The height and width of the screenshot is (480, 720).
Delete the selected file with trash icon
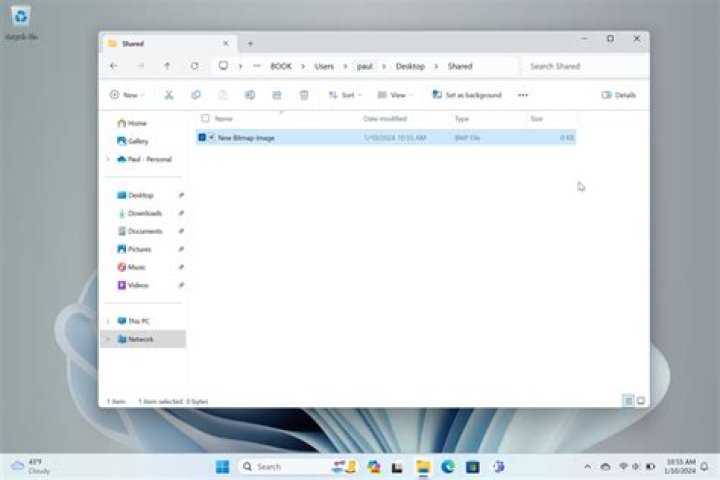[304, 95]
